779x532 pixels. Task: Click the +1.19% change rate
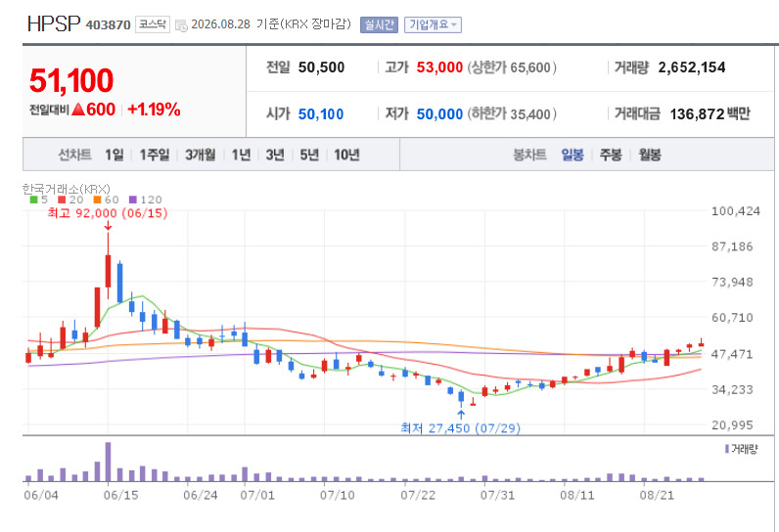(x=154, y=110)
